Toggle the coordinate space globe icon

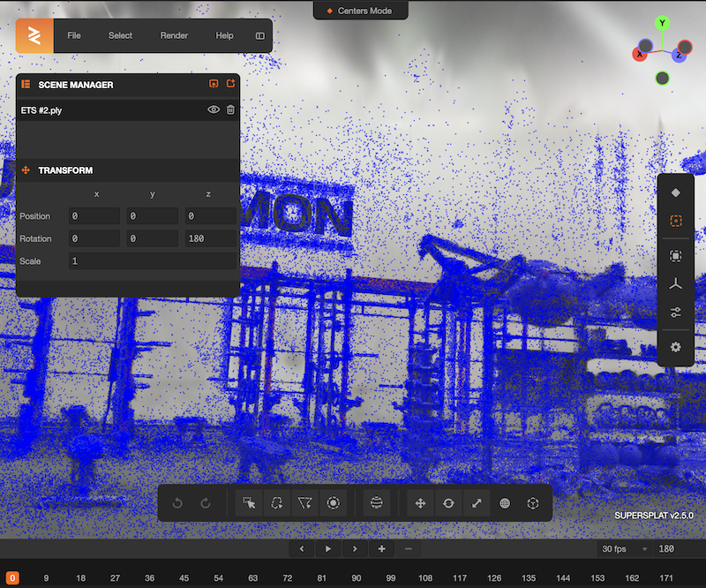coord(505,503)
